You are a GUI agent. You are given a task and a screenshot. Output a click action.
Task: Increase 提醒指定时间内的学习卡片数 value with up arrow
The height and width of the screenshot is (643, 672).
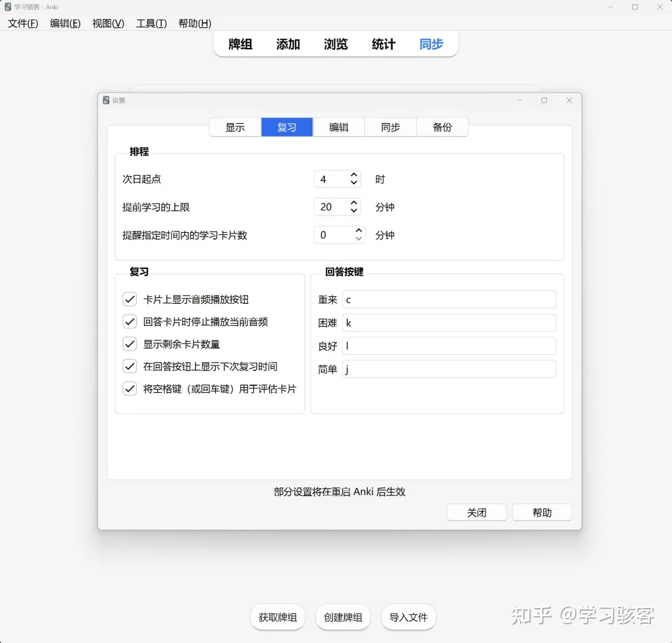tap(358, 231)
